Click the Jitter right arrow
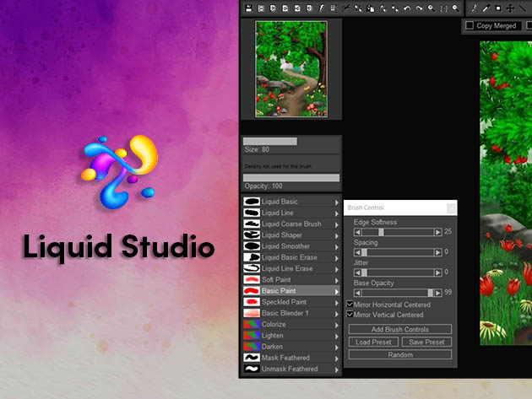The image size is (532, 399). (x=438, y=272)
